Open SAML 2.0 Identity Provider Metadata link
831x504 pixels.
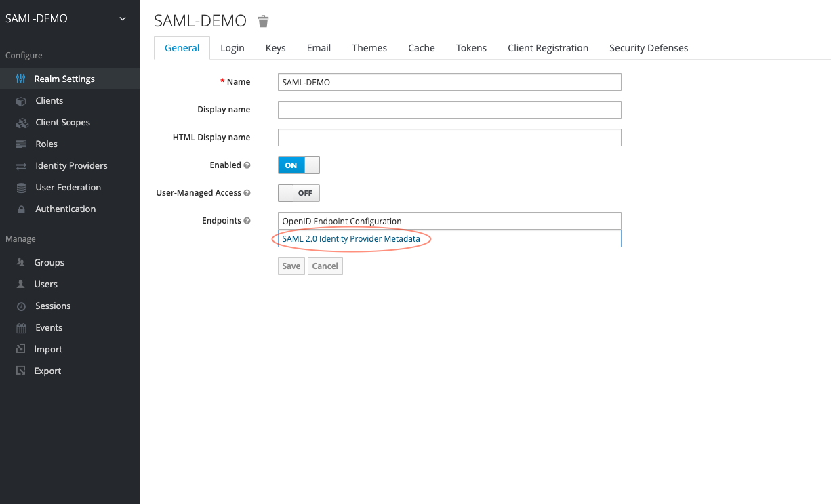tap(351, 239)
